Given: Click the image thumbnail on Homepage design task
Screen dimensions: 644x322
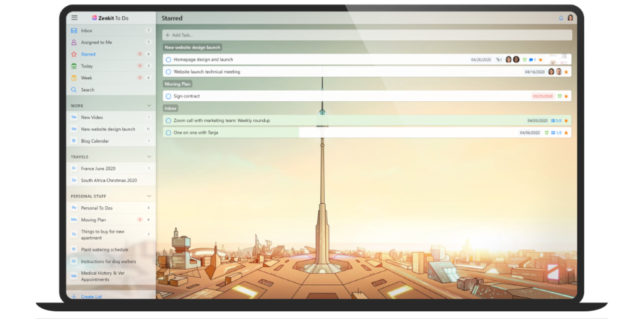Looking at the screenshot, I should tap(558, 59).
